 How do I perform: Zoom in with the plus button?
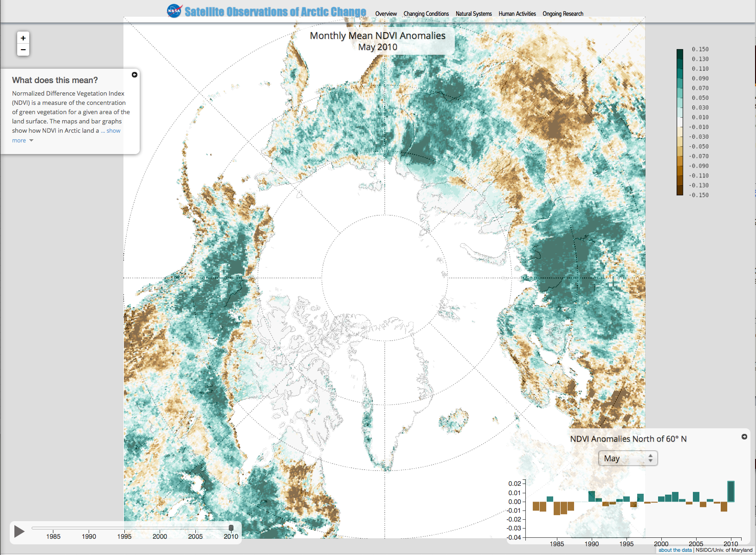(23, 38)
